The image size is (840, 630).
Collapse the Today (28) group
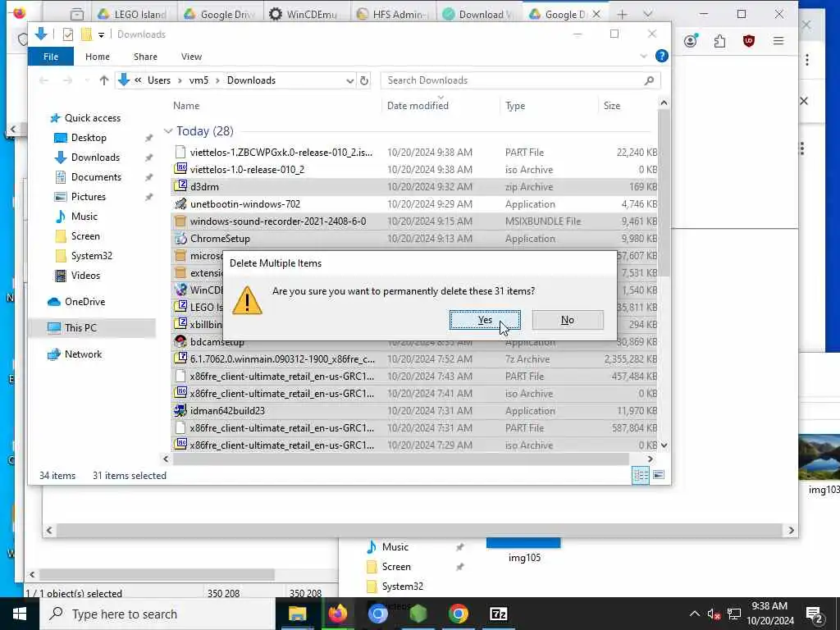click(x=168, y=131)
